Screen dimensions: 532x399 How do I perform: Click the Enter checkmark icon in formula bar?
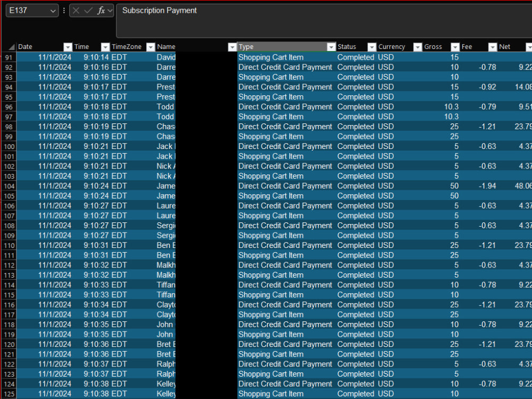(88, 11)
